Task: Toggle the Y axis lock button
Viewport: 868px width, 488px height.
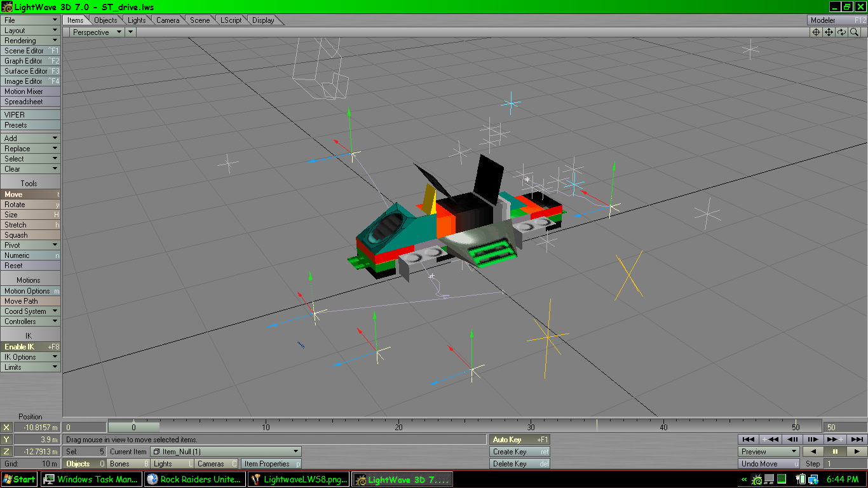Action: pyautogui.click(x=6, y=440)
